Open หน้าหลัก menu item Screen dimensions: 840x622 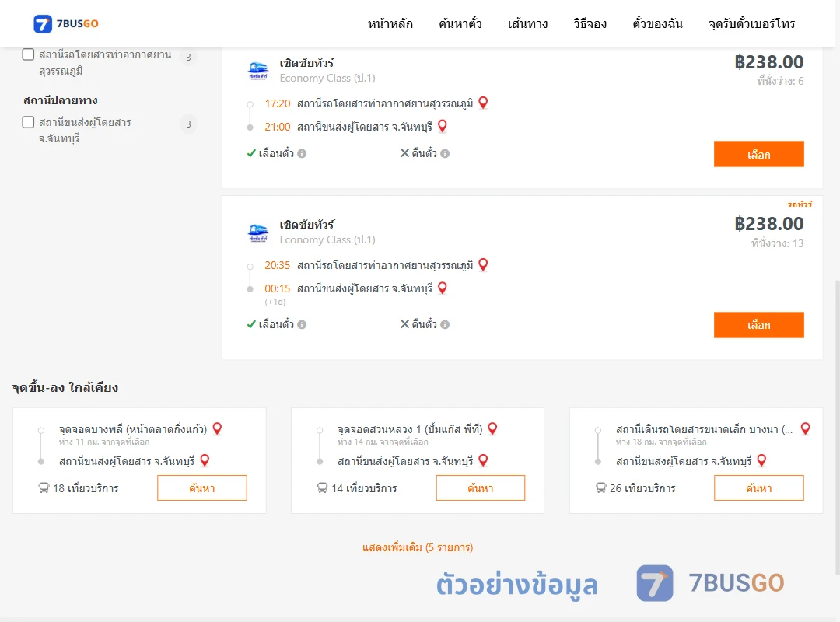(390, 23)
